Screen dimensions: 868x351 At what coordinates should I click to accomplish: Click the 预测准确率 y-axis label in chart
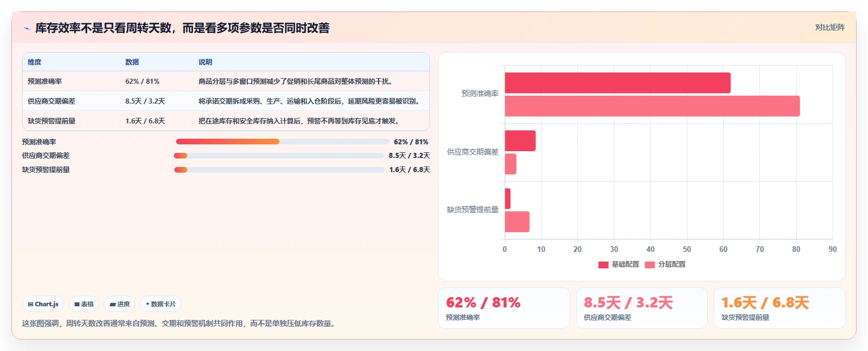coord(480,93)
